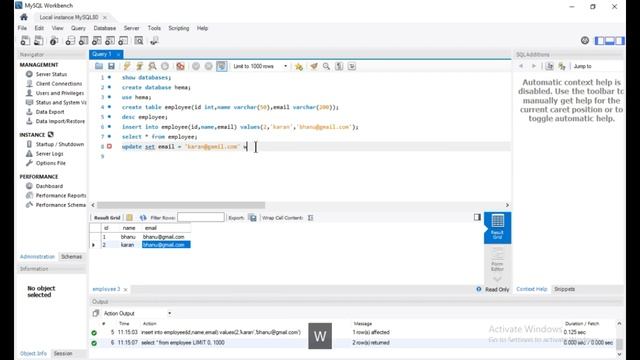Switch to the Schemas tab
Viewport: 640px width, 360px height.
point(71,257)
